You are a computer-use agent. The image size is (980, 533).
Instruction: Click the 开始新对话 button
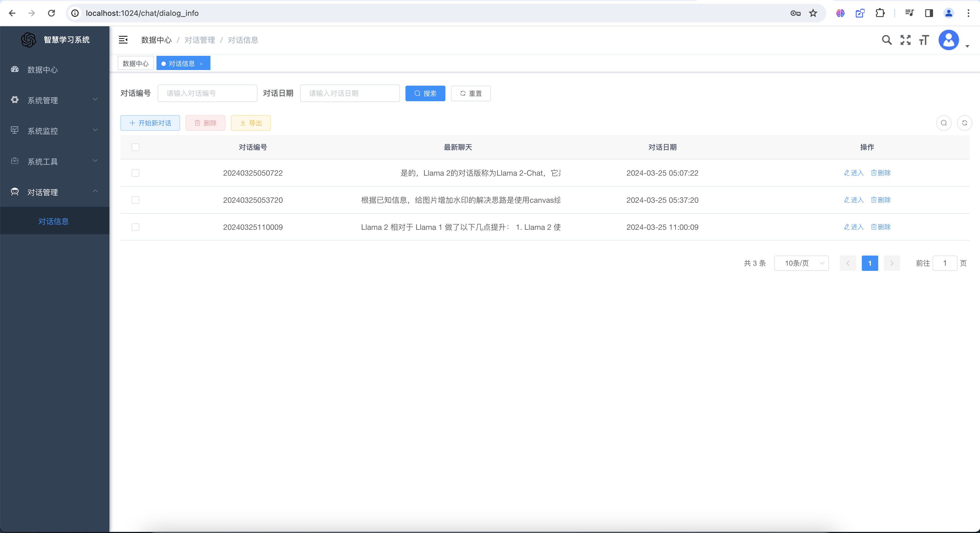coord(150,123)
